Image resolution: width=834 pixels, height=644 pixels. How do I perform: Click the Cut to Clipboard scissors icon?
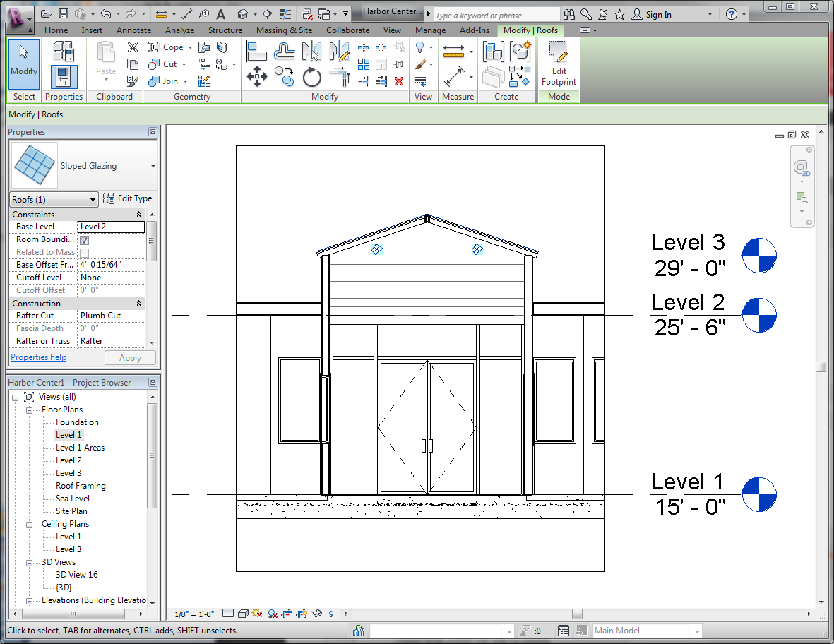[x=133, y=47]
